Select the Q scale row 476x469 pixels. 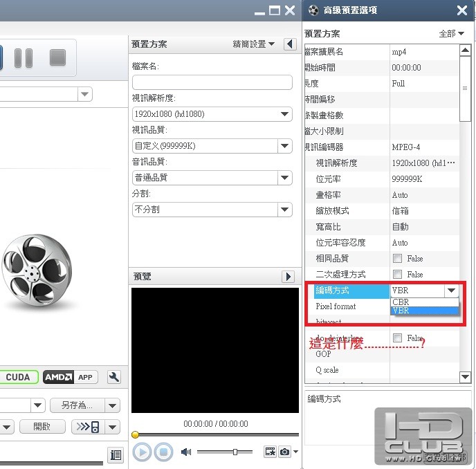382,370
